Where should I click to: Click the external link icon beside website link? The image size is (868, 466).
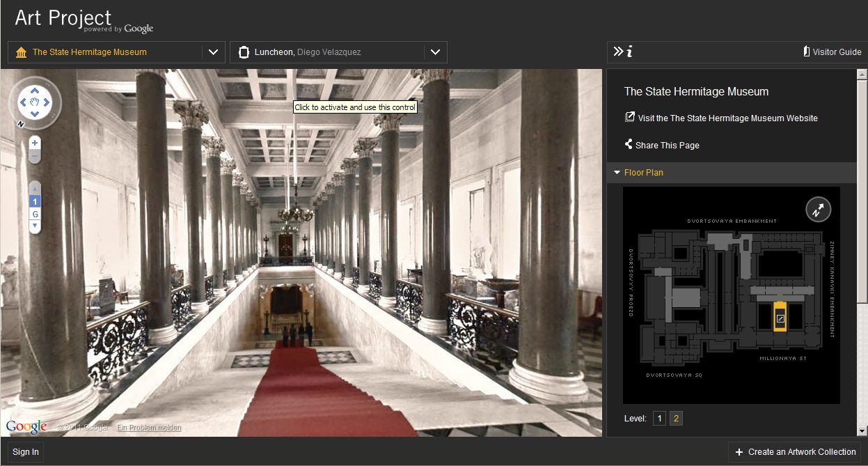point(630,117)
